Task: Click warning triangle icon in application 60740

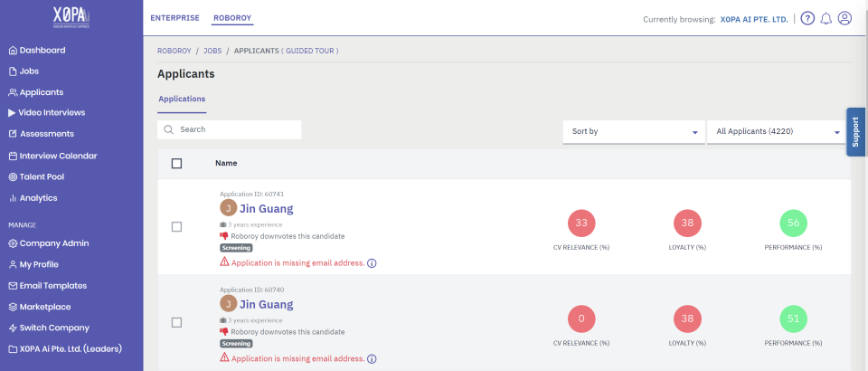Action: click(x=224, y=358)
